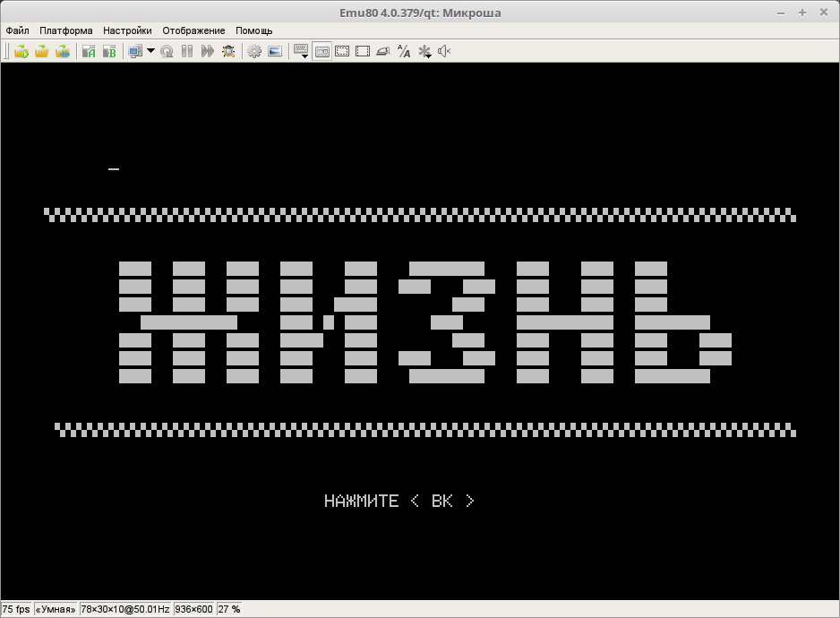840x618 pixels.
Task: Maximize the Emu80 window
Action: coord(802,13)
